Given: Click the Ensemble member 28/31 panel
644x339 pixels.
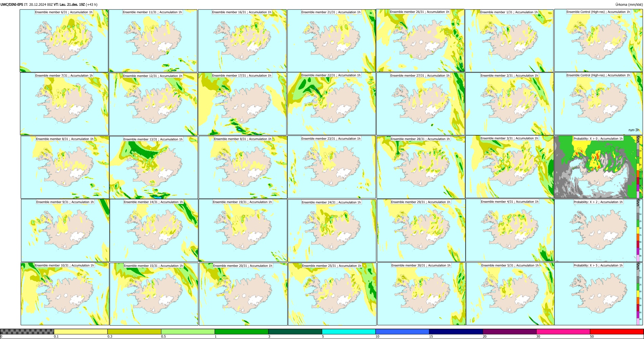Looking at the screenshot, I should (x=421, y=167).
